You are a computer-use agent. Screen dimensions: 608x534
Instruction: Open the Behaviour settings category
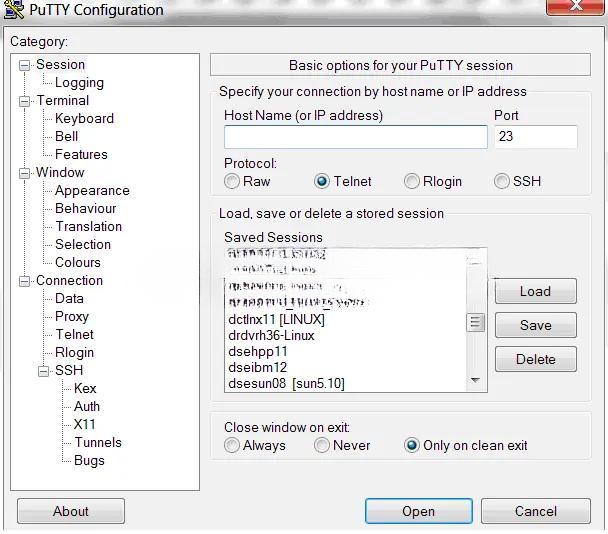[x=86, y=208]
